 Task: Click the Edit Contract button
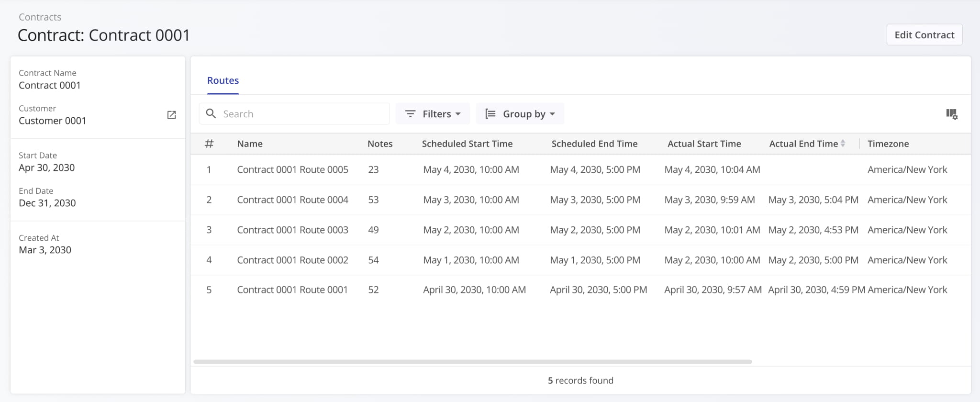point(924,35)
